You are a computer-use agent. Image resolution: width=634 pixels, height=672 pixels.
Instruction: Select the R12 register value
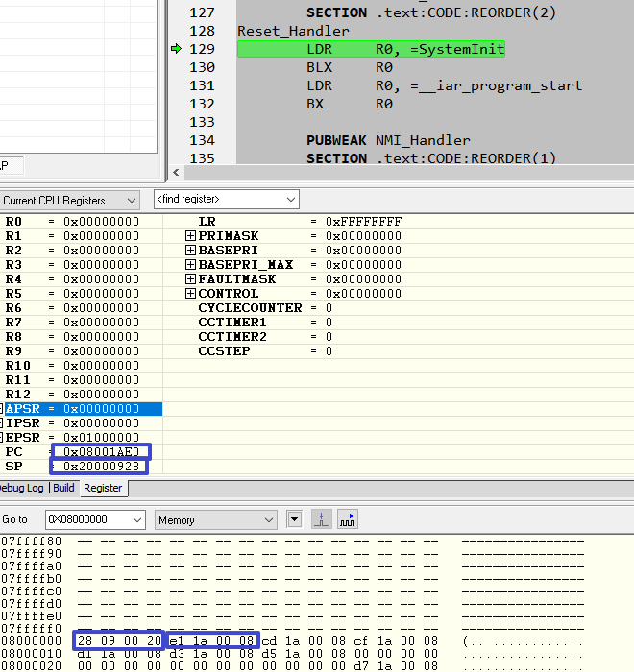[101, 395]
